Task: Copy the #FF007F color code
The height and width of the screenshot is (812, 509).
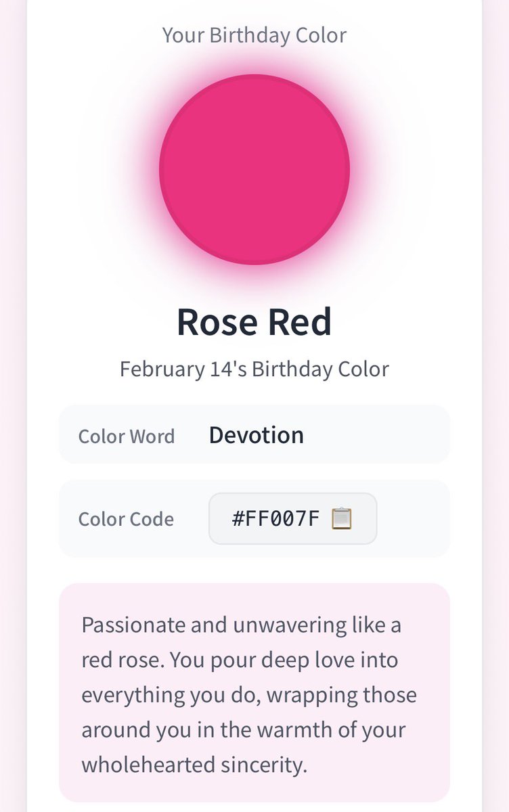Action: (292, 518)
